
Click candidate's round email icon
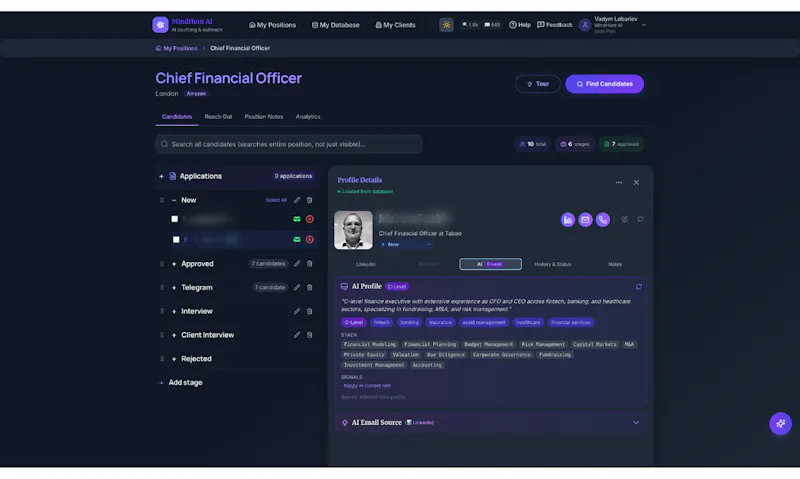pyautogui.click(x=585, y=220)
